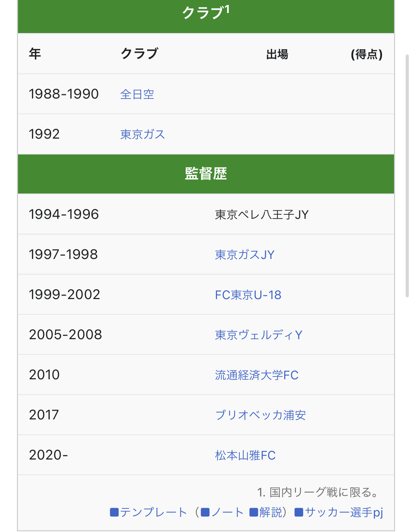Open the ノート text link
Screen dimensions: 412x532
pos(227,512)
